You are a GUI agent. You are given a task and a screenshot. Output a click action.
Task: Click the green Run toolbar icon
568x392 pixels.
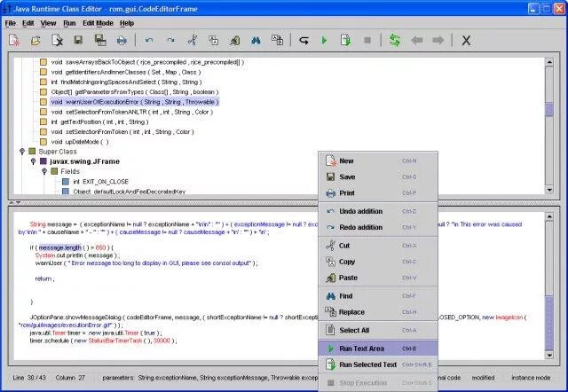[x=324, y=40]
